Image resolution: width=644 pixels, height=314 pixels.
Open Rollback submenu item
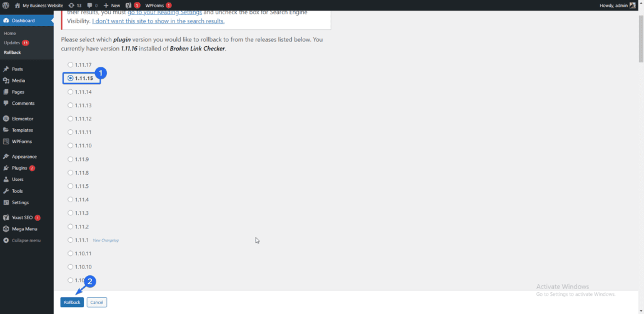[13, 52]
